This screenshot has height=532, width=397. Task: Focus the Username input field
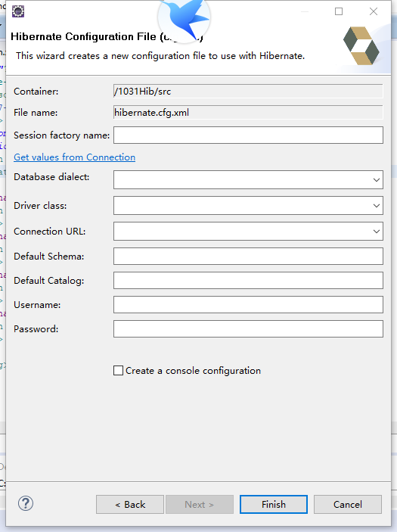[x=248, y=305]
